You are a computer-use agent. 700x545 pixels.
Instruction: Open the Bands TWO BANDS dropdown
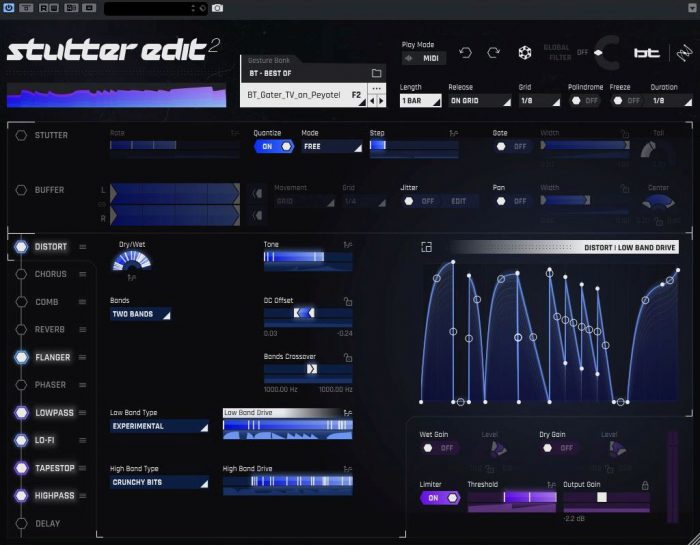coord(140,314)
